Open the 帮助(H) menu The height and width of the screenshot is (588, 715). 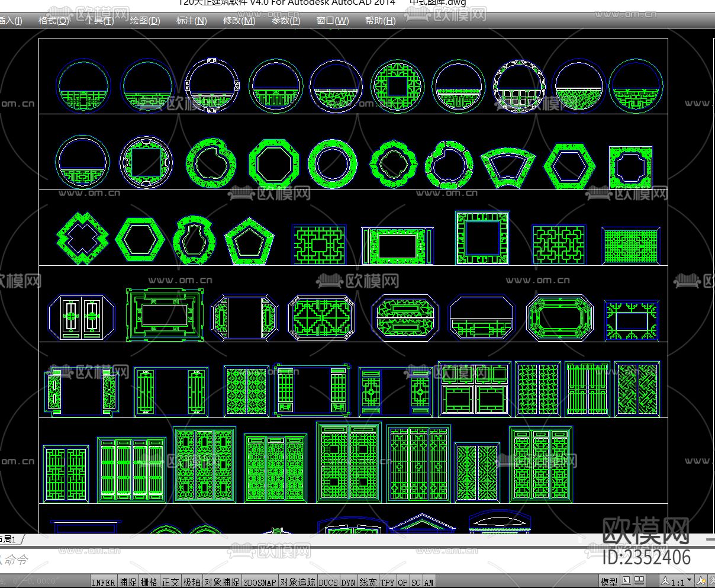coord(381,21)
